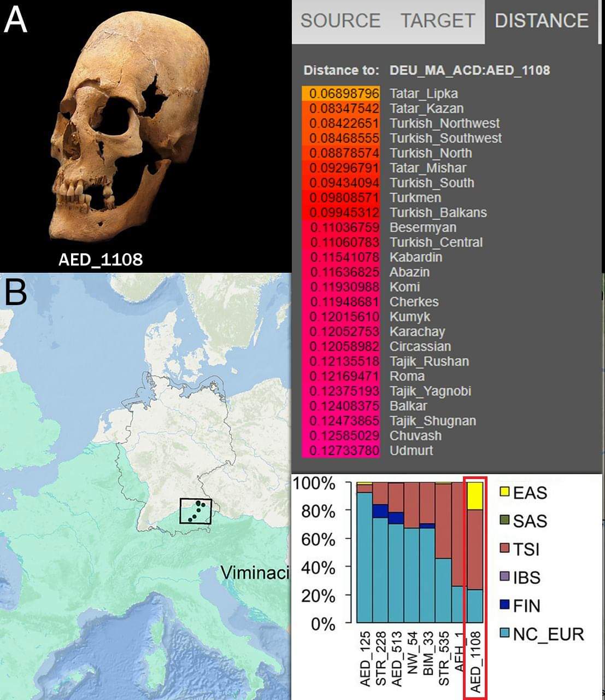The image size is (605, 700).
Task: Select the Kabardin population row
Action: [x=372, y=256]
